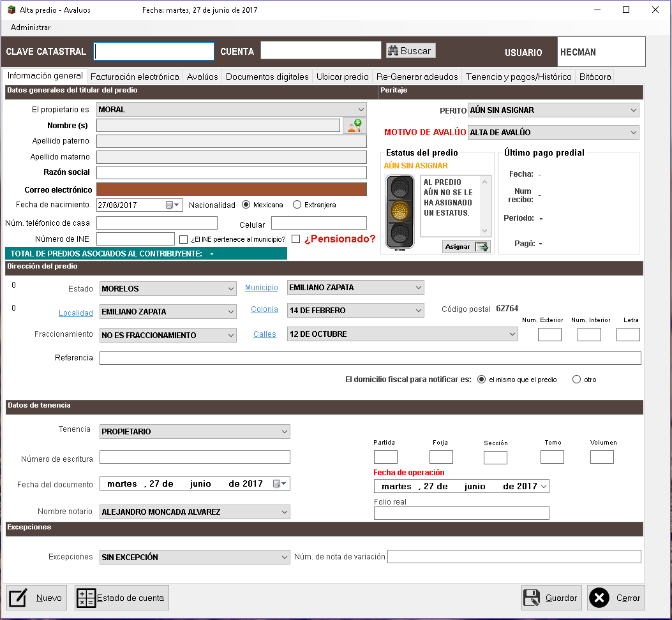Select the Extranjera nationality radio button

click(297, 205)
